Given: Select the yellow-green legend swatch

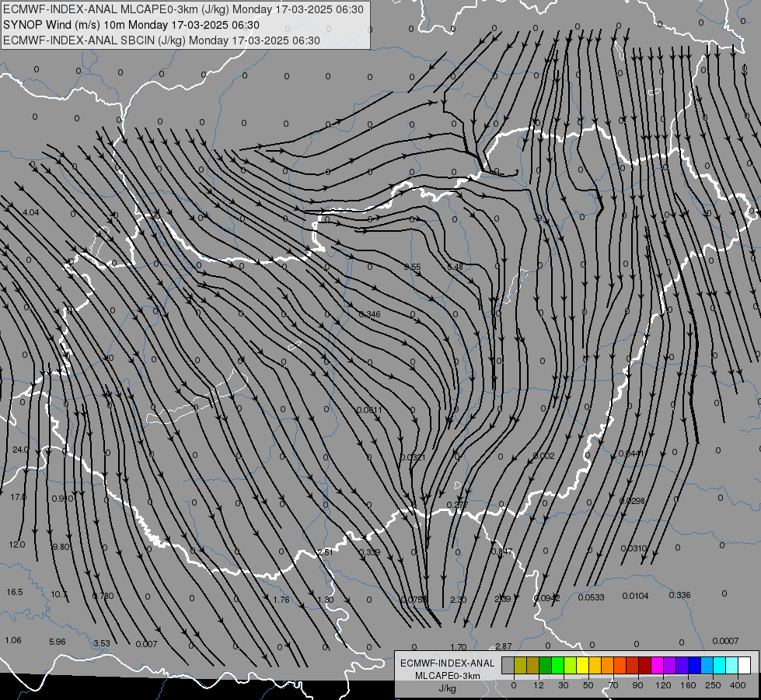Looking at the screenshot, I should 571,665.
